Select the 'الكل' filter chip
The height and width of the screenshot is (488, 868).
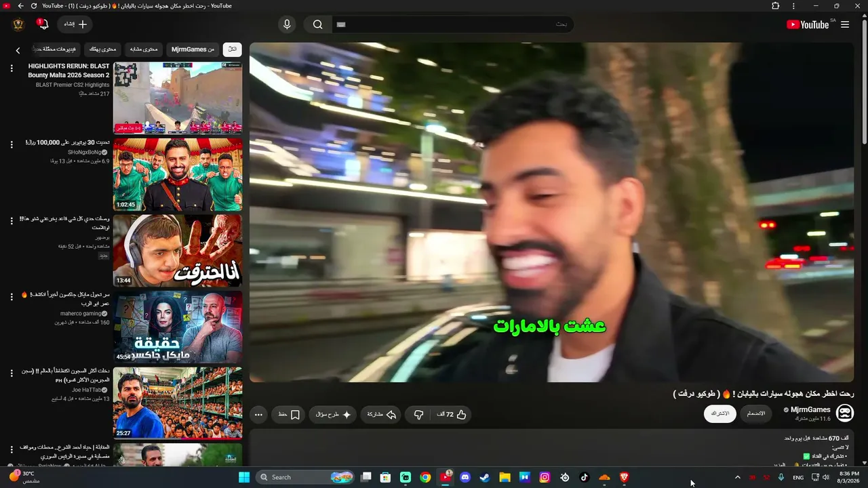click(x=233, y=49)
